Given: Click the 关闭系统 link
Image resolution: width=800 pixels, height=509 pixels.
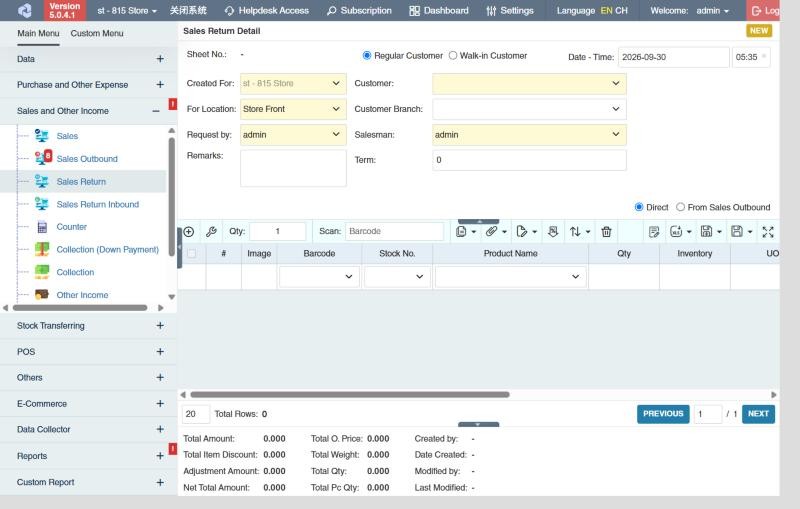Looking at the screenshot, I should (188, 11).
